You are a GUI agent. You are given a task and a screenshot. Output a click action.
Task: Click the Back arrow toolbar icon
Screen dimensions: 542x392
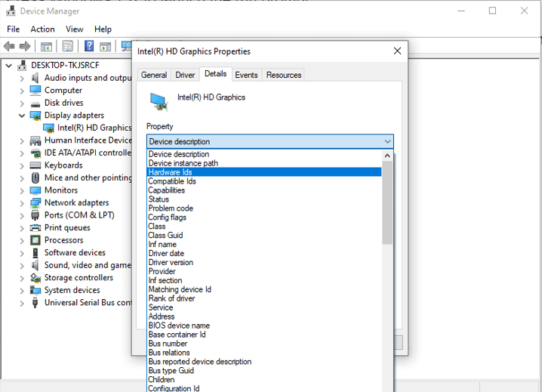point(9,46)
